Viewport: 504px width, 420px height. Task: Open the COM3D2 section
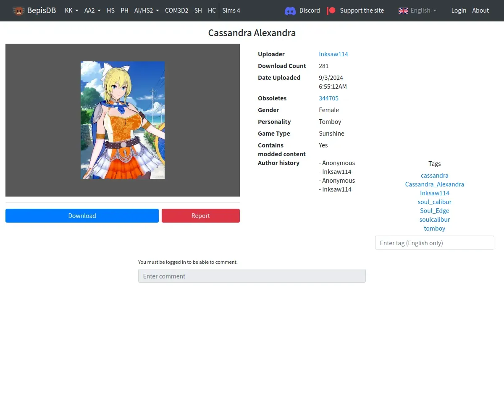[176, 10]
